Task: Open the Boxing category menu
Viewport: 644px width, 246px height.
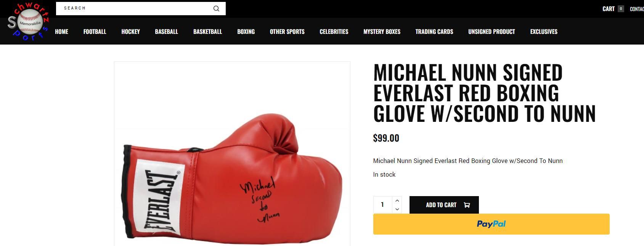Action: point(246,32)
